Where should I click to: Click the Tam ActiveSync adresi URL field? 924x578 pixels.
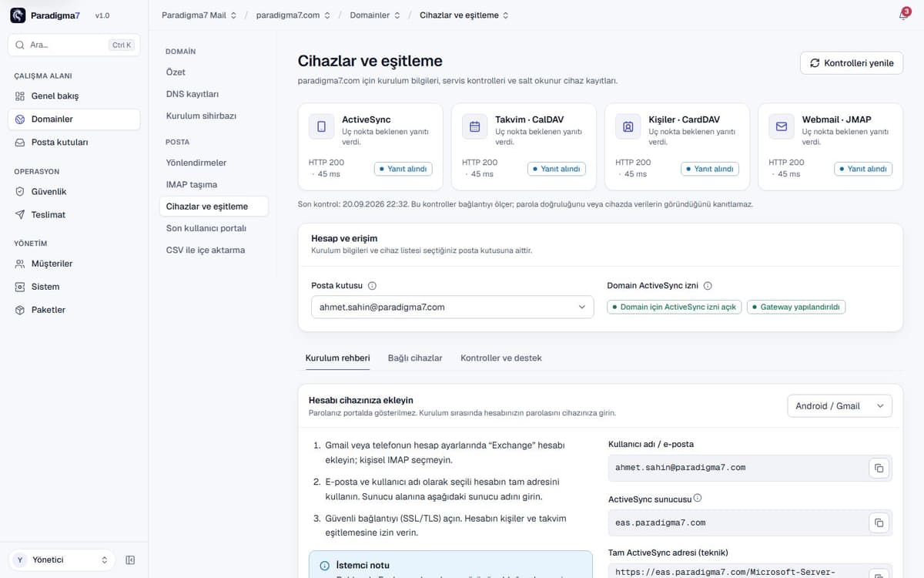click(x=750, y=571)
